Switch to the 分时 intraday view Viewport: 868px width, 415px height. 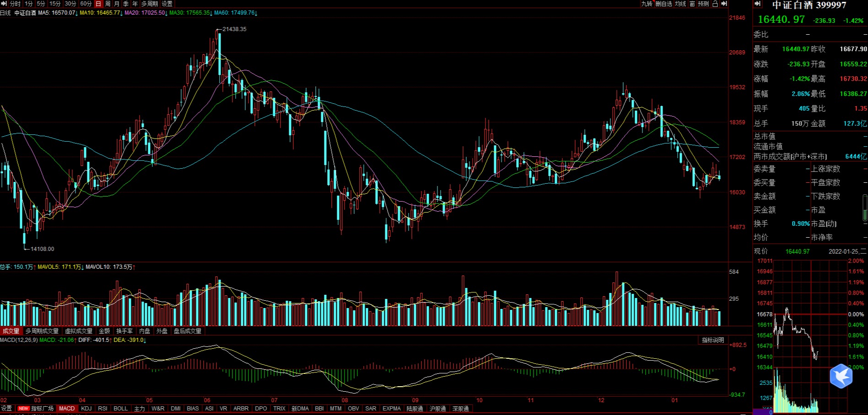[x=16, y=4]
